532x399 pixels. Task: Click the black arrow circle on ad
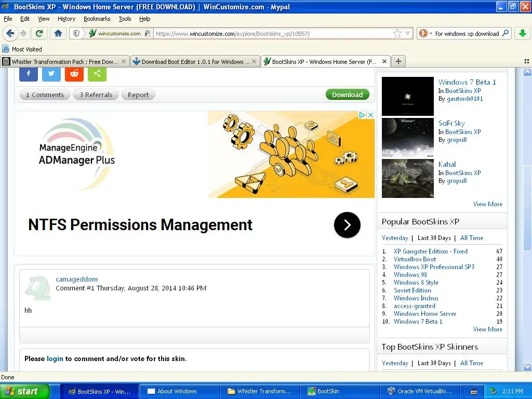pyautogui.click(x=347, y=225)
